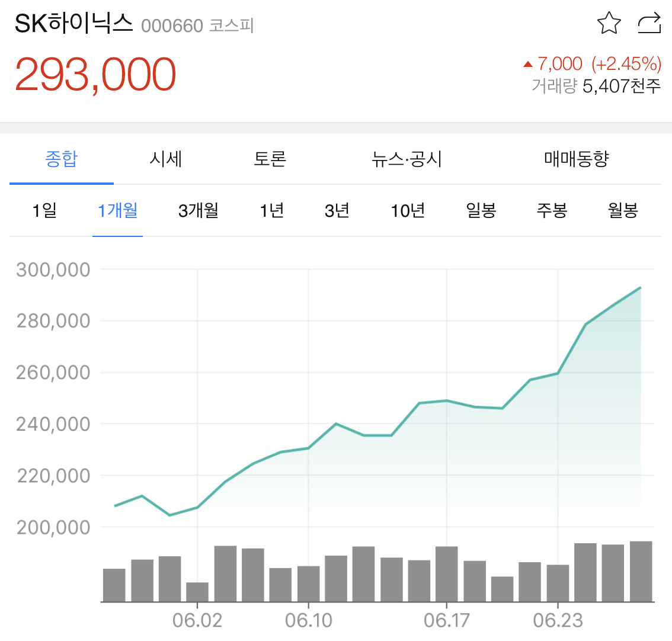Go to the 매매동향 tab

577,159
